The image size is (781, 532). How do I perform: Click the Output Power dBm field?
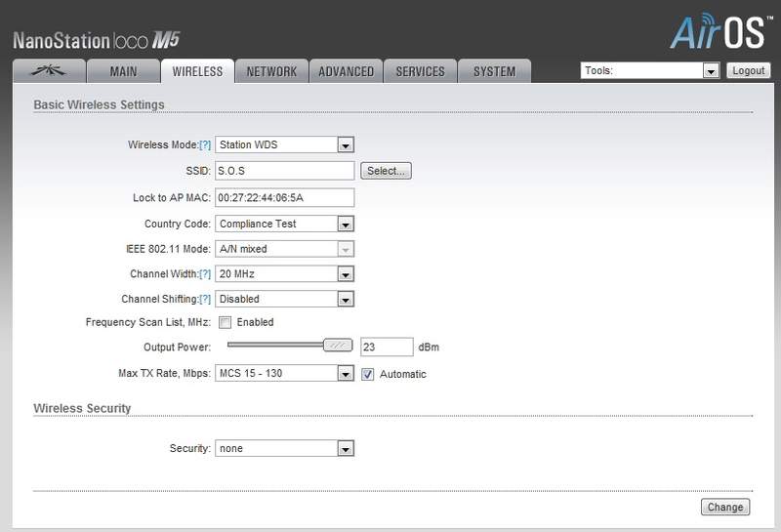coord(387,347)
